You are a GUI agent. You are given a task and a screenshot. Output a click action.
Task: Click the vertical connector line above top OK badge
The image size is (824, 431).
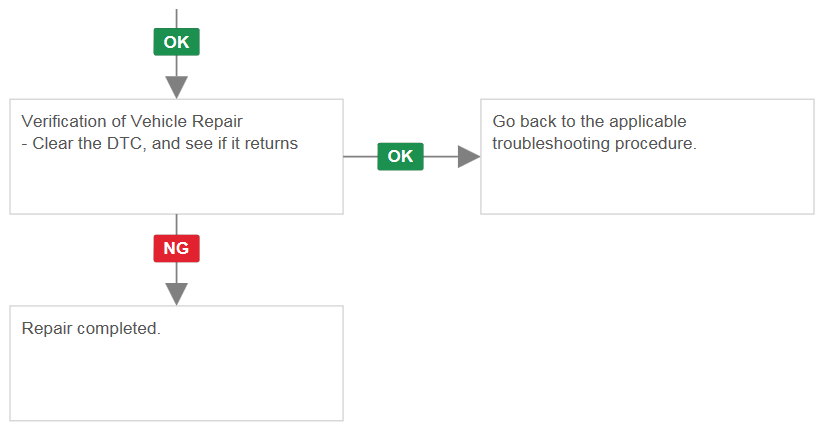(177, 18)
